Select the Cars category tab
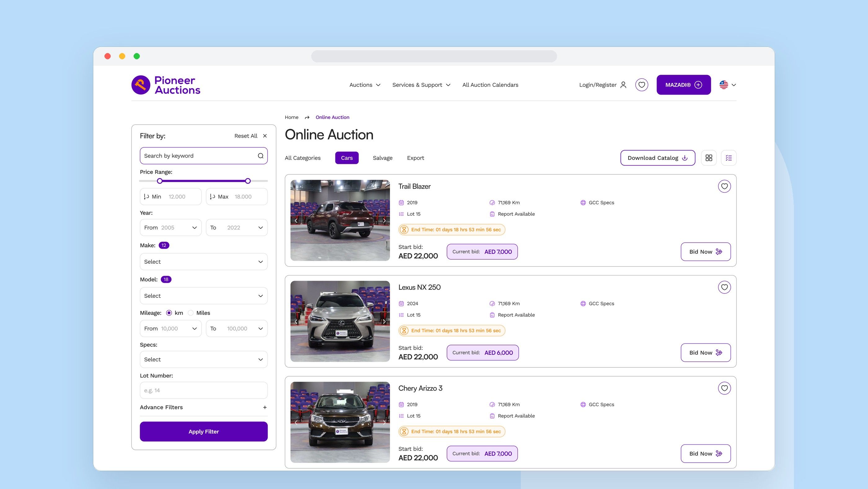The image size is (868, 489). click(347, 158)
